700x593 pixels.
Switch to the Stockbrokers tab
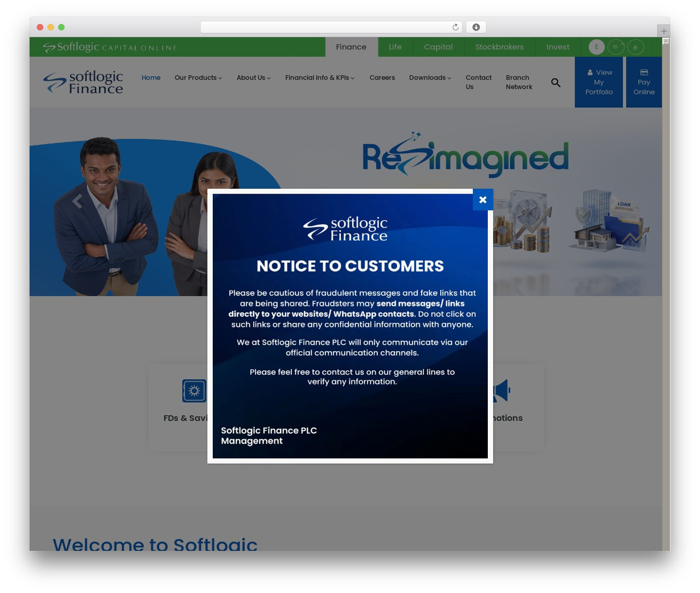499,47
